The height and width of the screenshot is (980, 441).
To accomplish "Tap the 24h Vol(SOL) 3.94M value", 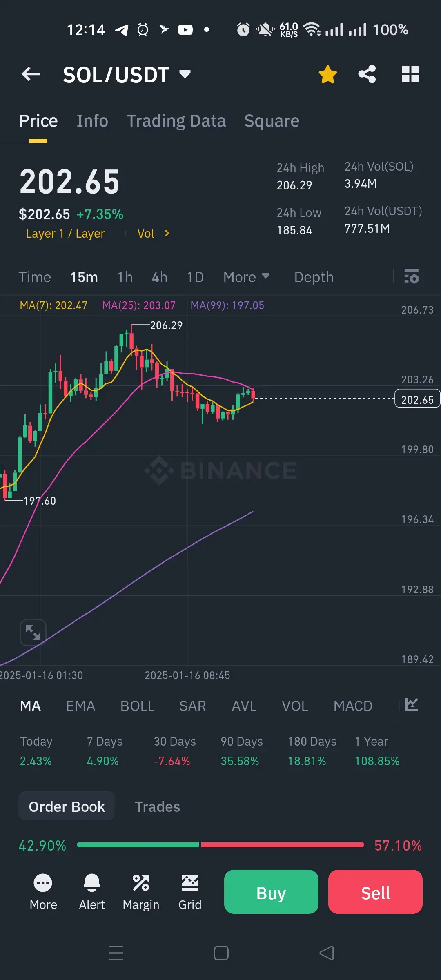I will pyautogui.click(x=361, y=184).
